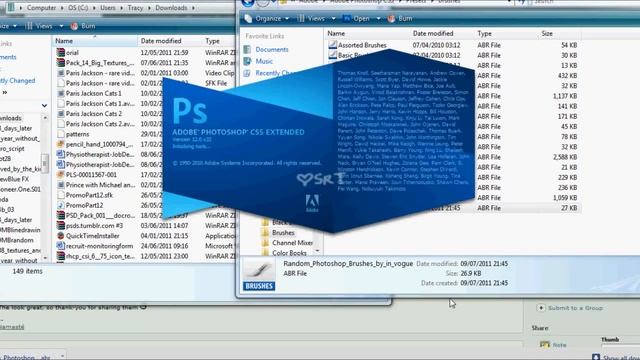This screenshot has width=640, height=360.
Task: Click the Adobe logo on splash screen
Action: tap(312, 203)
